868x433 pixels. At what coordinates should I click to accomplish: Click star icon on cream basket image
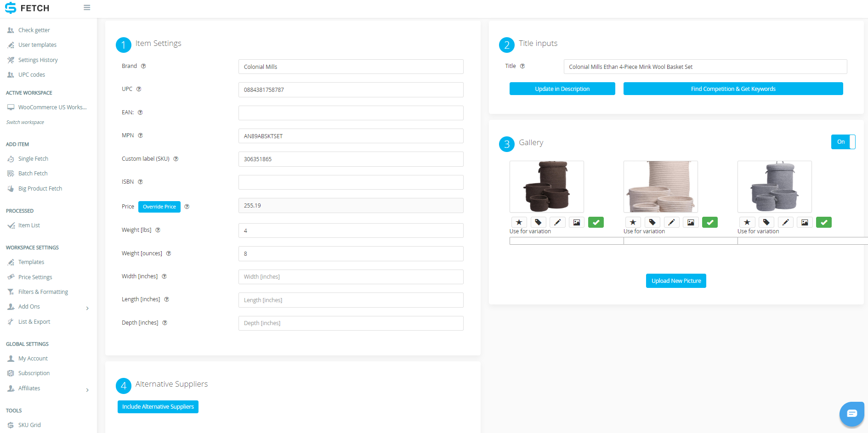(x=633, y=222)
